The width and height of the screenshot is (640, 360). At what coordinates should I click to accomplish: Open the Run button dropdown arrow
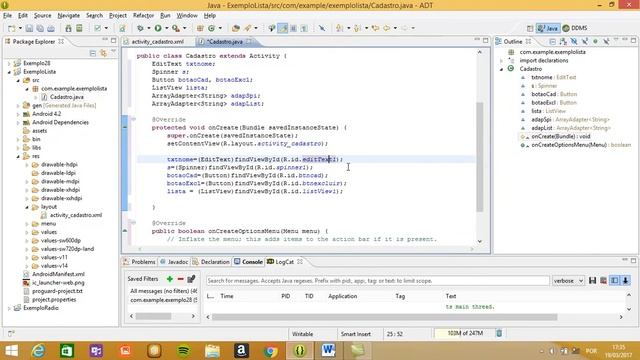point(167,28)
